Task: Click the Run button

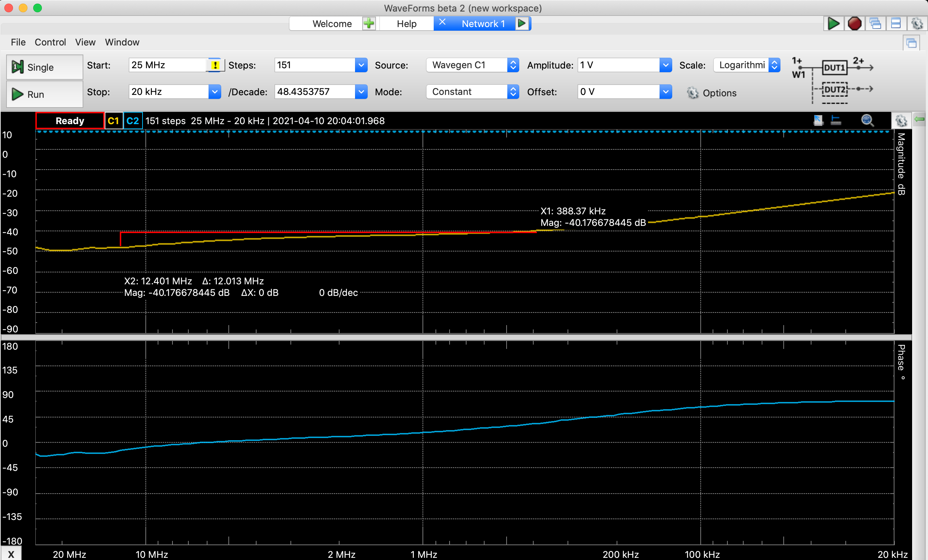Action: tap(44, 94)
